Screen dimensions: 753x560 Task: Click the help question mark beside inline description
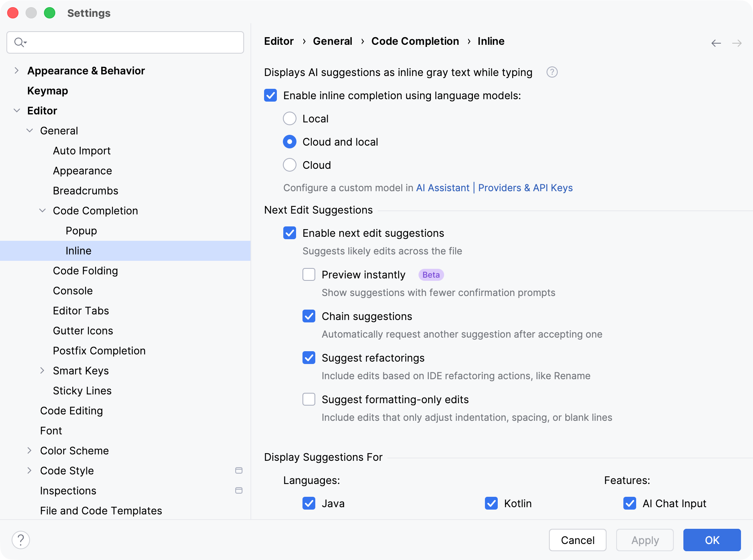click(x=552, y=72)
